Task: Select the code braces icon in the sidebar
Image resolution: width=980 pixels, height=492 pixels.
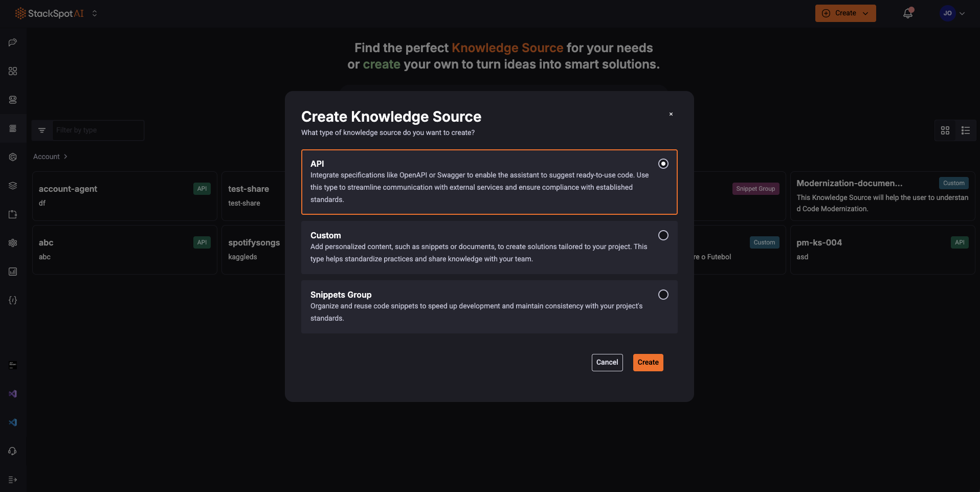Action: click(12, 300)
